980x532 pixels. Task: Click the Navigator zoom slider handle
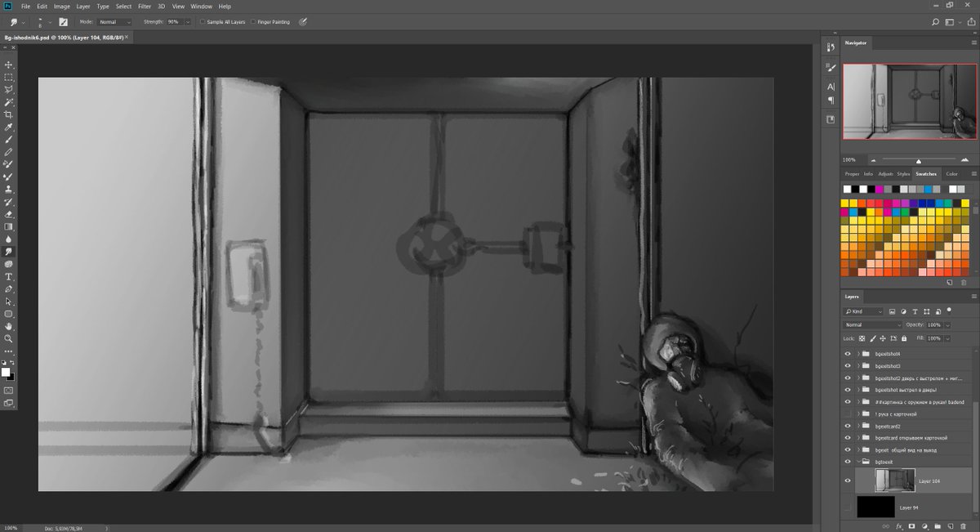[x=919, y=161]
